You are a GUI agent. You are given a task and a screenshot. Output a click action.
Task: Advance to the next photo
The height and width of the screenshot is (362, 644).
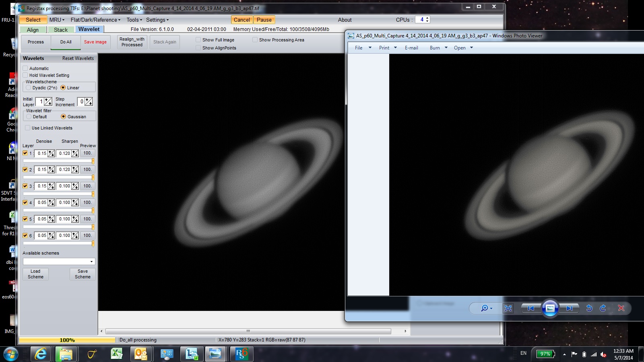(569, 308)
